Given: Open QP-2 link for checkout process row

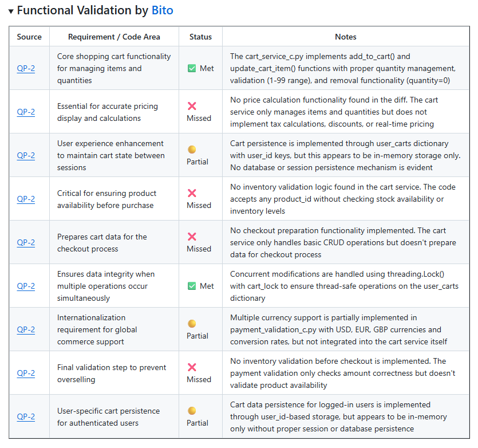Looking at the screenshot, I should tap(26, 242).
